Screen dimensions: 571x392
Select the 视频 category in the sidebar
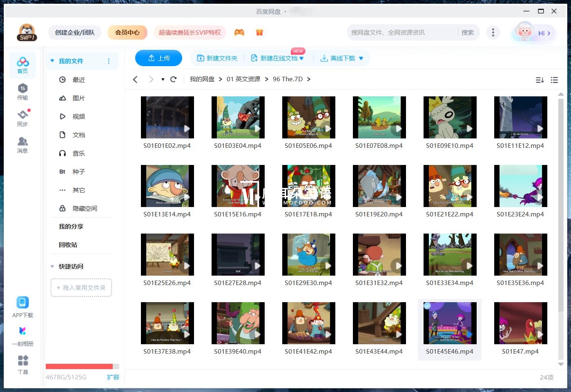tap(78, 116)
